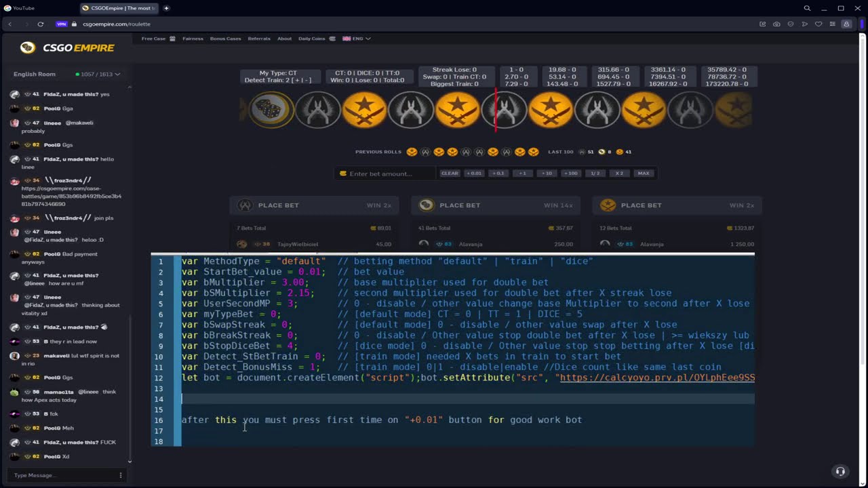
Task: Place bet on dice WIN 14x
Action: pos(496,205)
